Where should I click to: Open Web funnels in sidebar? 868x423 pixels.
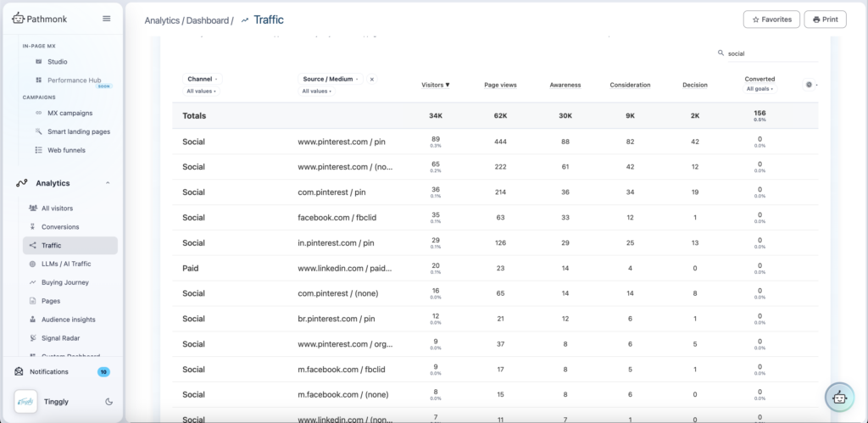[x=66, y=150]
